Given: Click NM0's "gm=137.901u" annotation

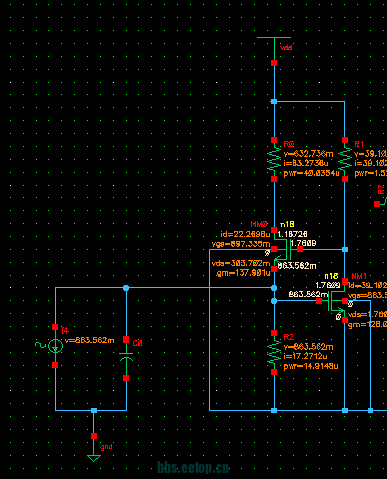Looking at the screenshot, I should [243, 273].
